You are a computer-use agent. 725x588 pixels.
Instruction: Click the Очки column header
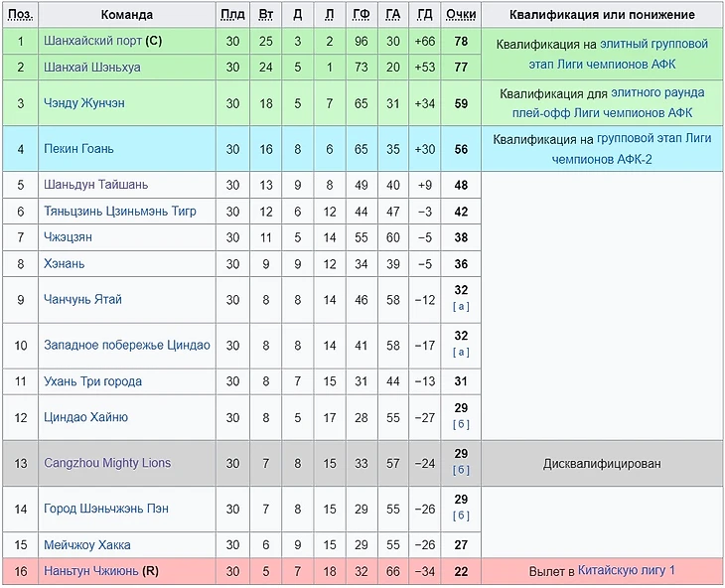461,15
